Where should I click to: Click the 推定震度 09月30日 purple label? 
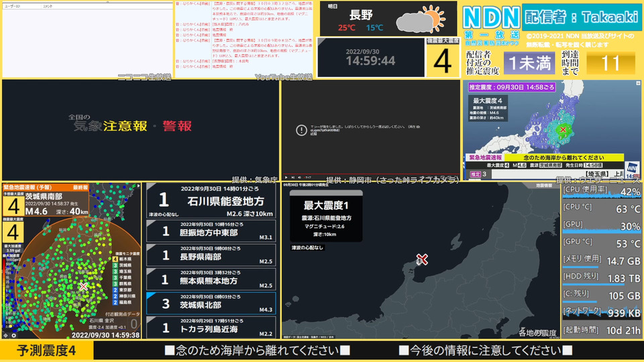pos(512,87)
